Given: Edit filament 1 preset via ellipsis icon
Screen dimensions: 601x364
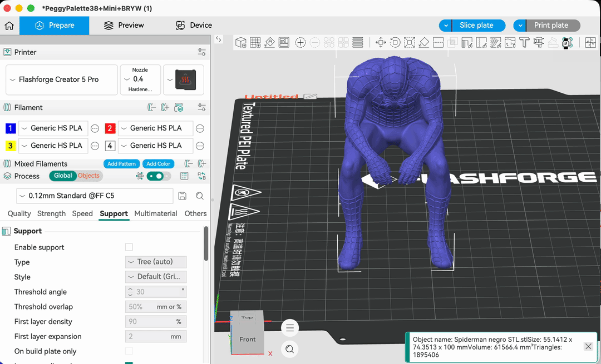Looking at the screenshot, I should click(x=95, y=128).
